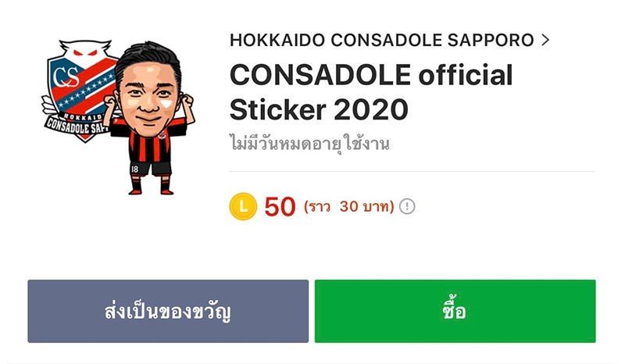This screenshot has width=625, height=364.
Task: Click the number 18 on player's shorts
Action: pyautogui.click(x=134, y=169)
